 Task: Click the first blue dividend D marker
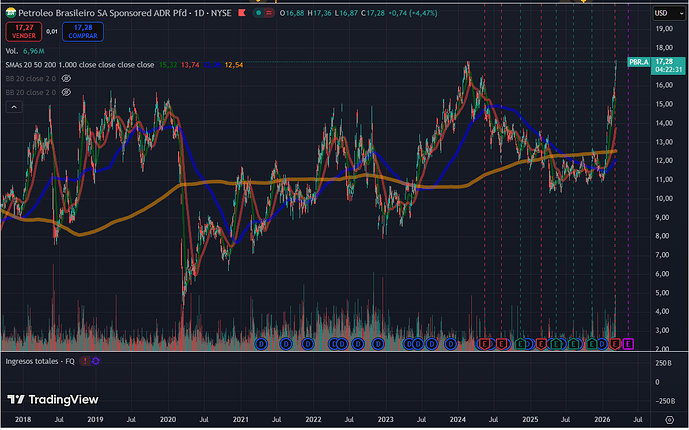[262, 344]
